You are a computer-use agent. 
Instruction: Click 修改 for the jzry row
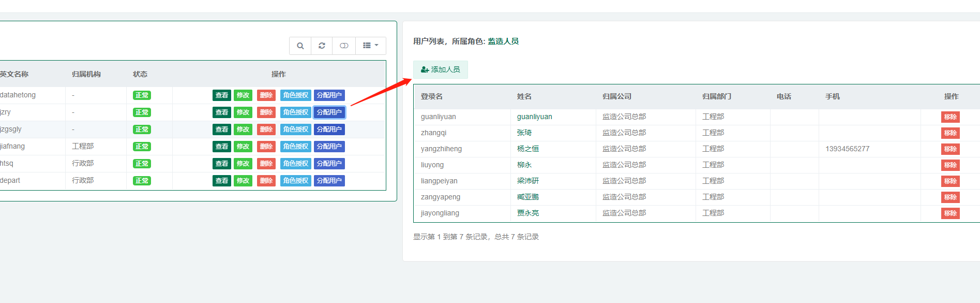coord(243,112)
